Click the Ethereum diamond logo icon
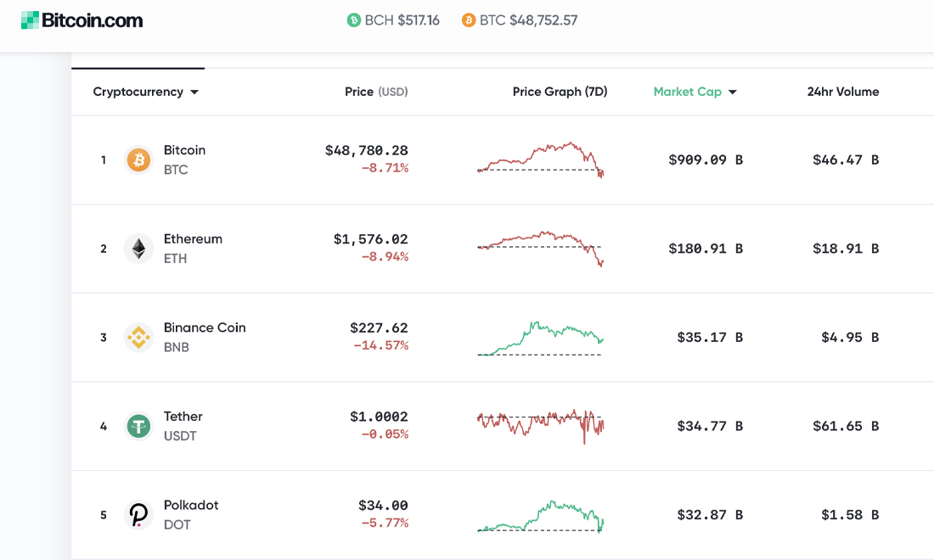The width and height of the screenshot is (934, 560). [138, 249]
